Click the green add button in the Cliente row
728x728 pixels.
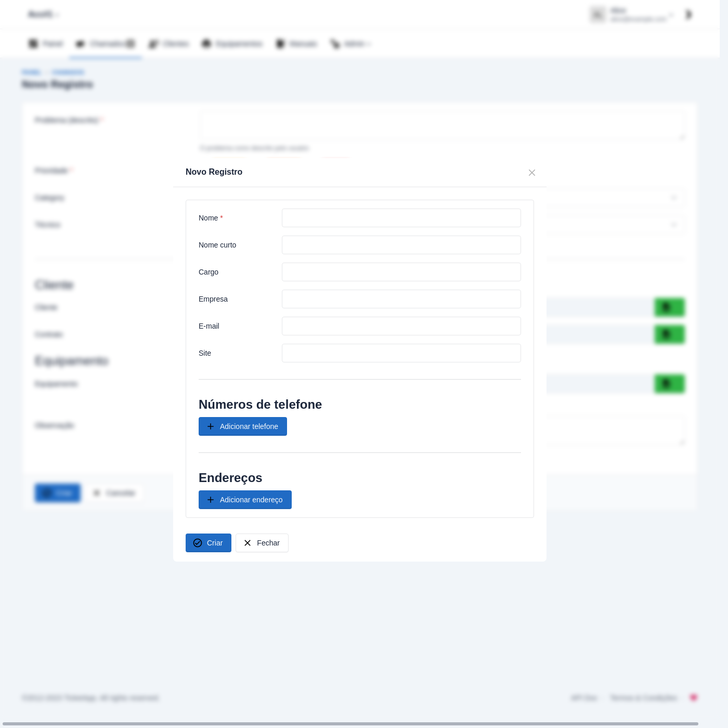(x=669, y=307)
